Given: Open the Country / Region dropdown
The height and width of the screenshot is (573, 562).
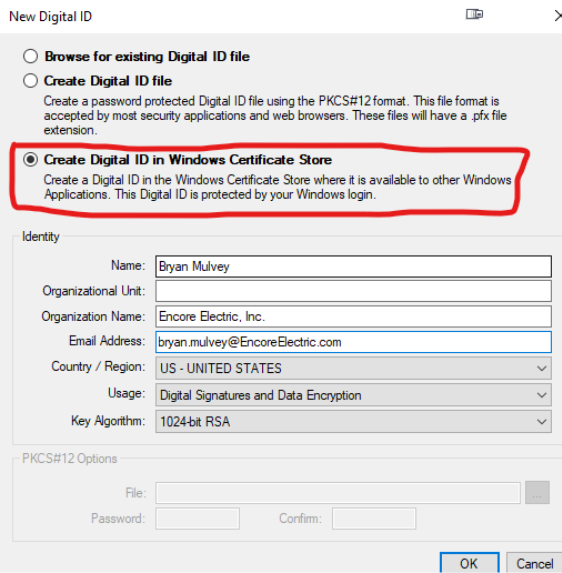Looking at the screenshot, I should (353, 368).
